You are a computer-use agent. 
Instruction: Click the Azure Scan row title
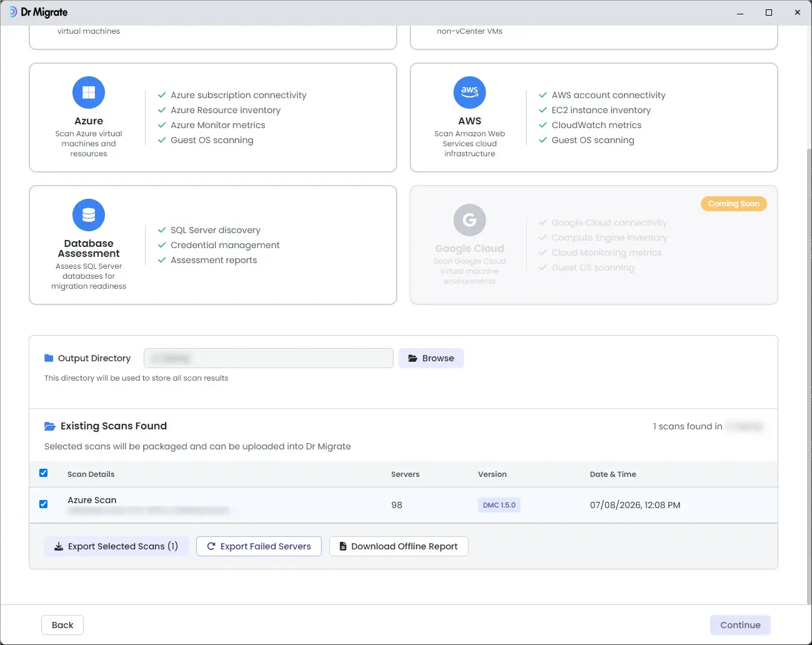[92, 500]
